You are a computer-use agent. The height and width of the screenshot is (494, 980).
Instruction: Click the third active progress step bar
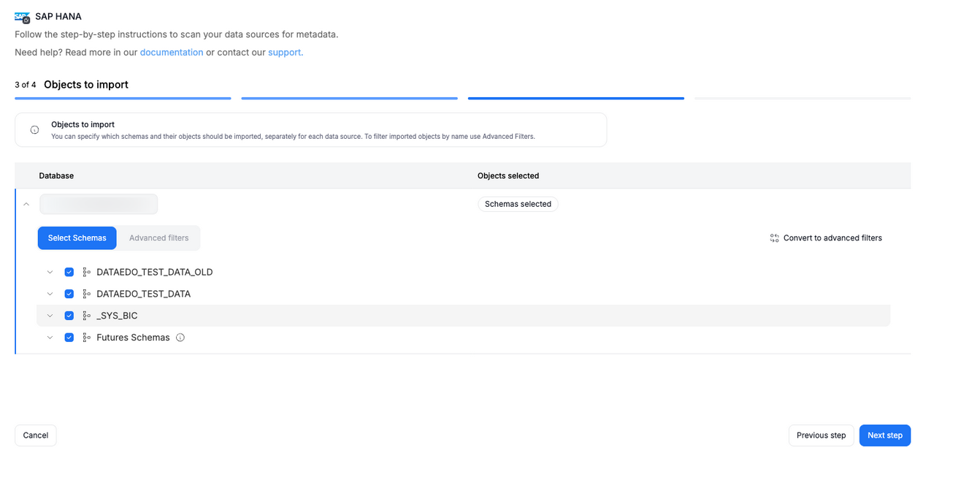pos(576,98)
